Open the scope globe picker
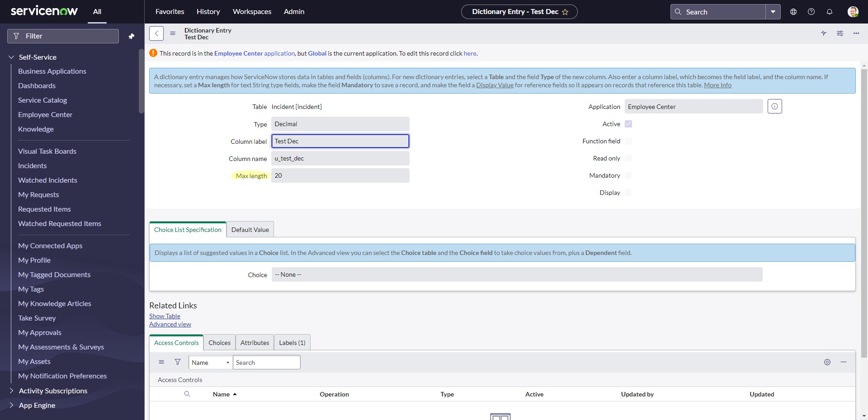 [793, 12]
